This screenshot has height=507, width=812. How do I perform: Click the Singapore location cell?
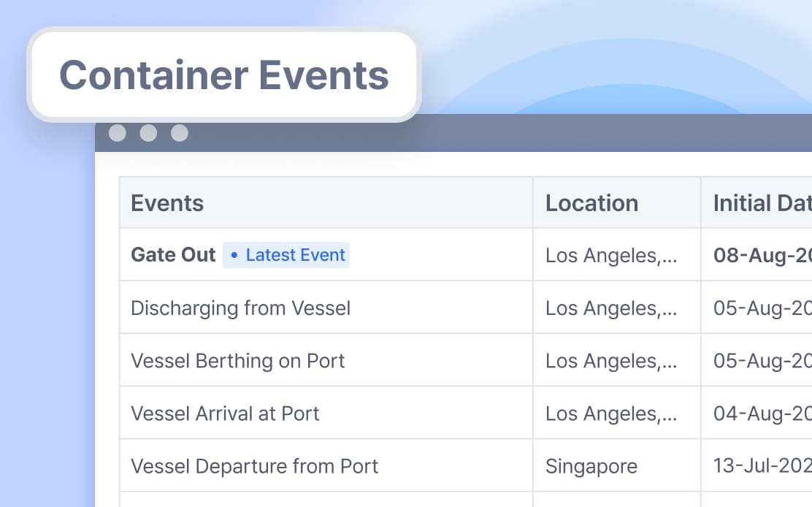click(591, 465)
